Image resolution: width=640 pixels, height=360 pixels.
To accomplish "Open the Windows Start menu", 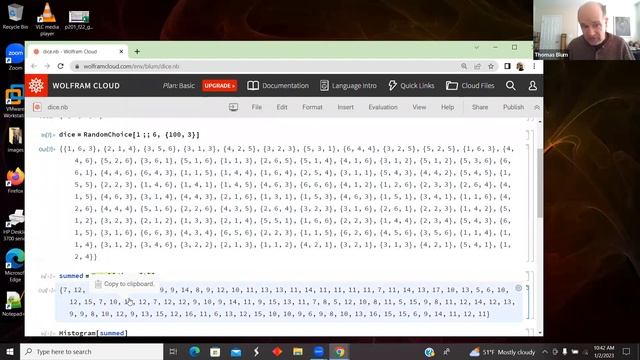I will (x=10, y=351).
